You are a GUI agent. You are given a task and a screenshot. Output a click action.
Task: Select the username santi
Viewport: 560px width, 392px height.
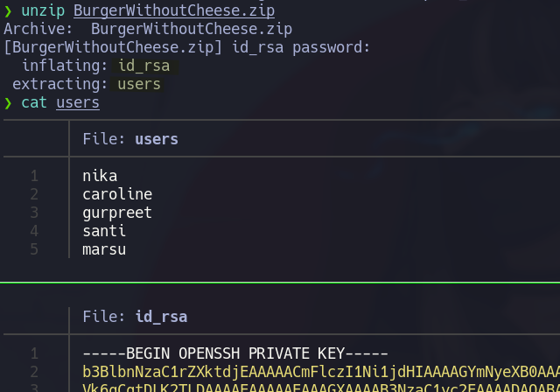coord(104,231)
